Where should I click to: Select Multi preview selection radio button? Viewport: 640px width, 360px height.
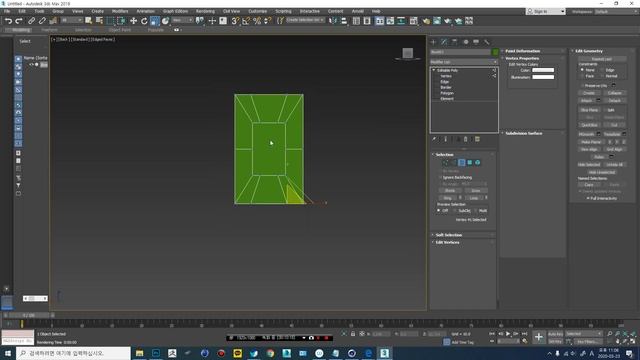(475, 211)
